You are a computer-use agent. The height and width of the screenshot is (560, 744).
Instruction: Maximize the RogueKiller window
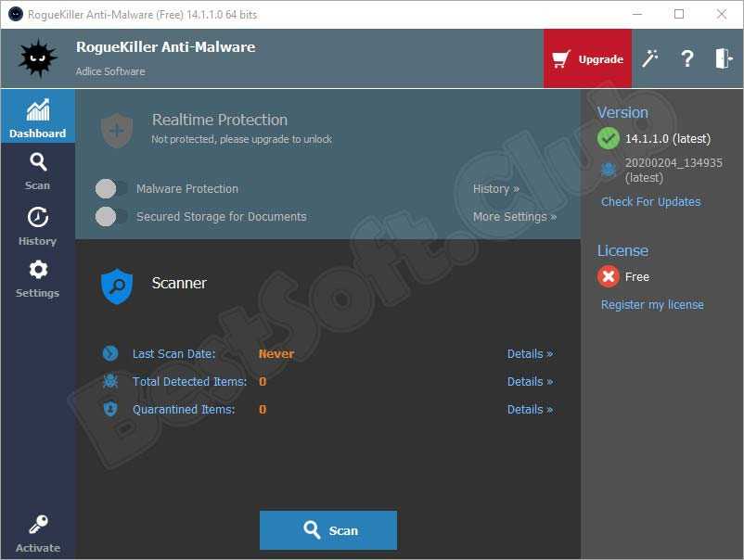pos(679,14)
